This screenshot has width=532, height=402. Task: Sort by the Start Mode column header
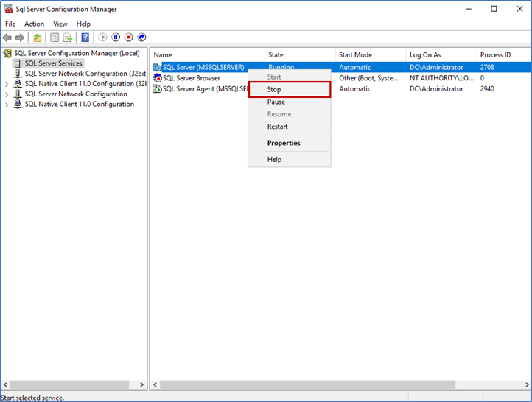371,55
